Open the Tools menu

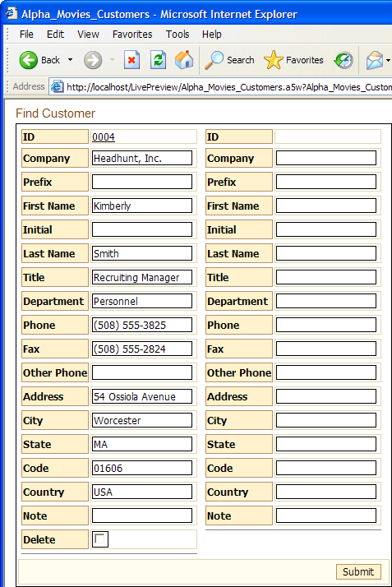click(178, 35)
